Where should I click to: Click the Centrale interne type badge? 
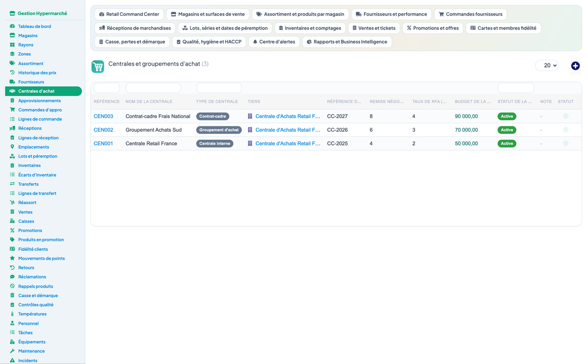(215, 144)
